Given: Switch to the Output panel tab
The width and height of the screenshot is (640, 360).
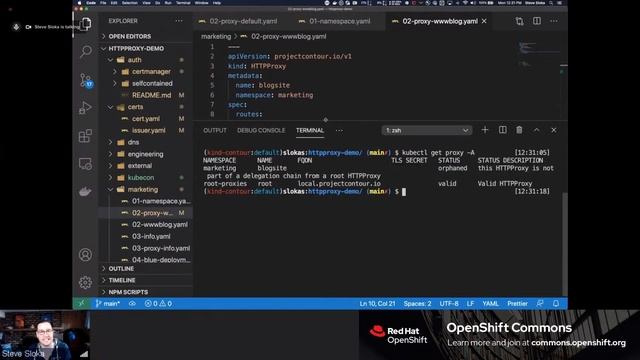Looking at the screenshot, I should (215, 130).
